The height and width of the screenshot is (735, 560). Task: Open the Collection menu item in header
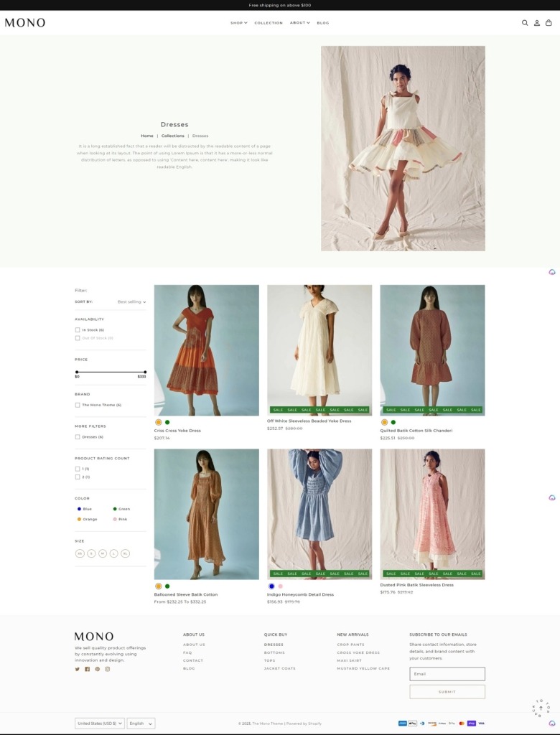click(269, 23)
